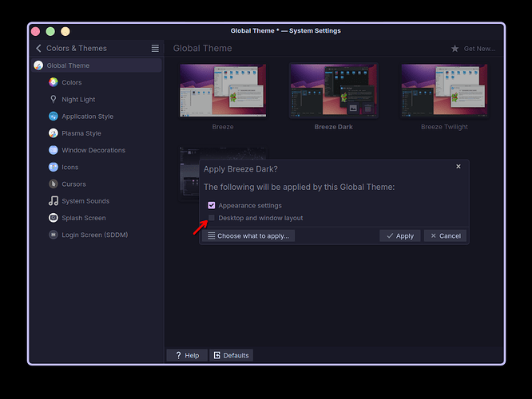This screenshot has width=532, height=399.
Task: Open the Application Style page
Action: [97, 117]
